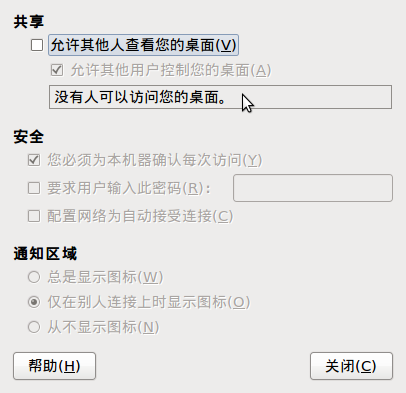
Task: Click the 总是显示图标(W) label text
Action: click(x=105, y=277)
